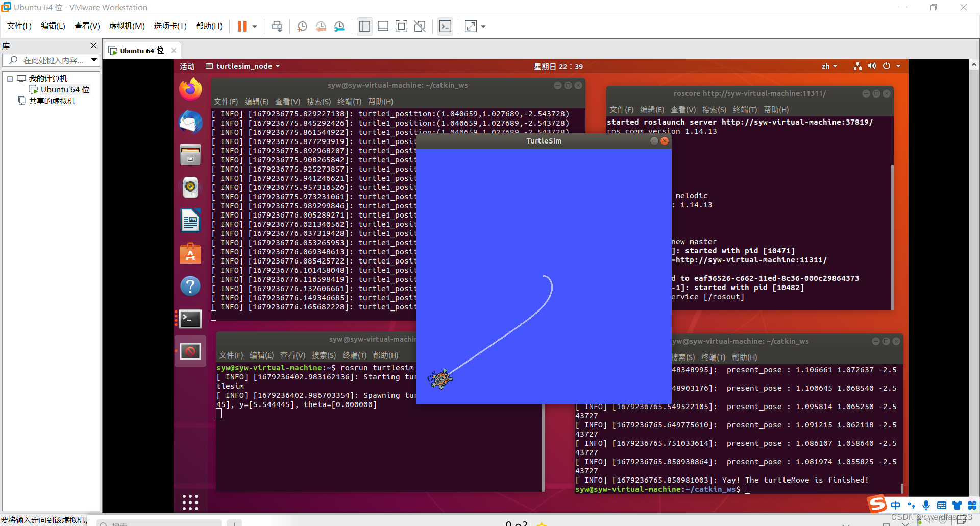Collapse the 我的计算机 tree node

10,79
